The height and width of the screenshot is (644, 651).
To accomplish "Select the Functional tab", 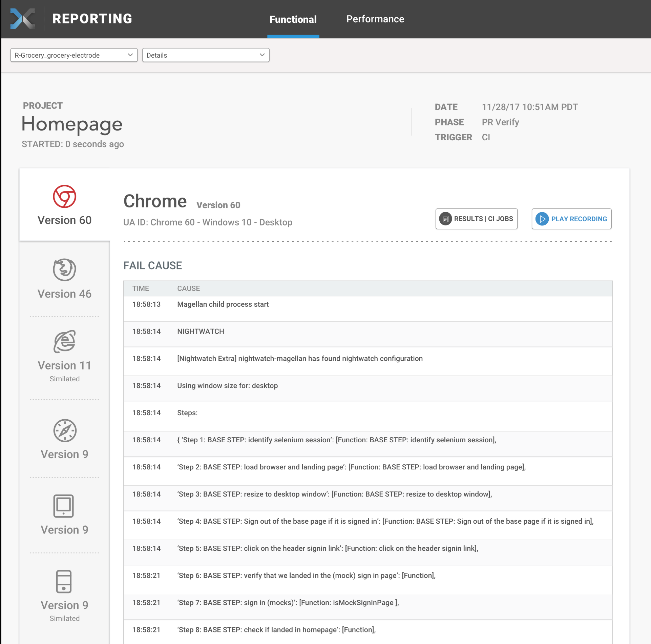I will (x=293, y=19).
